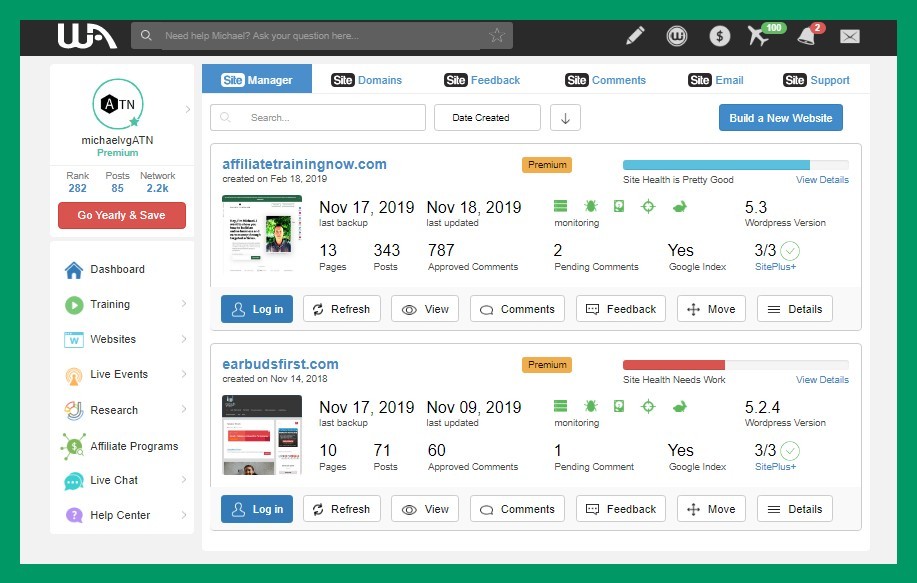
Task: Click the site Search input field
Action: (318, 118)
